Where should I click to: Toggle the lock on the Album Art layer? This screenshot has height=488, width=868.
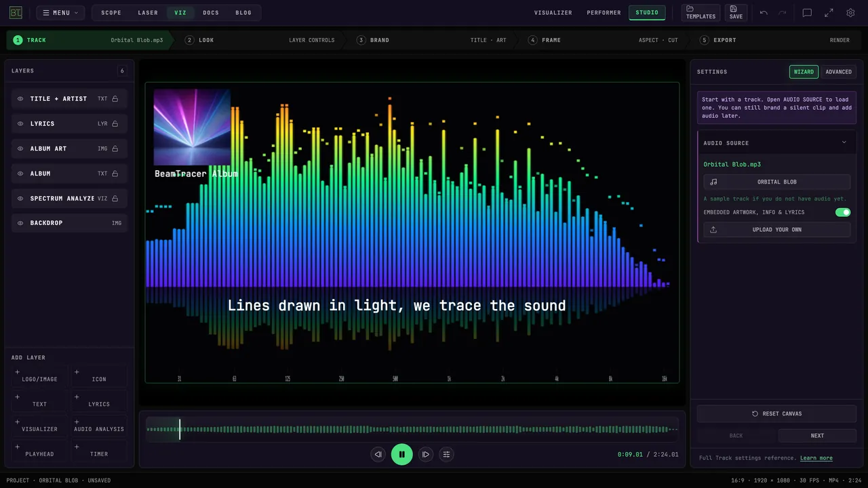115,148
